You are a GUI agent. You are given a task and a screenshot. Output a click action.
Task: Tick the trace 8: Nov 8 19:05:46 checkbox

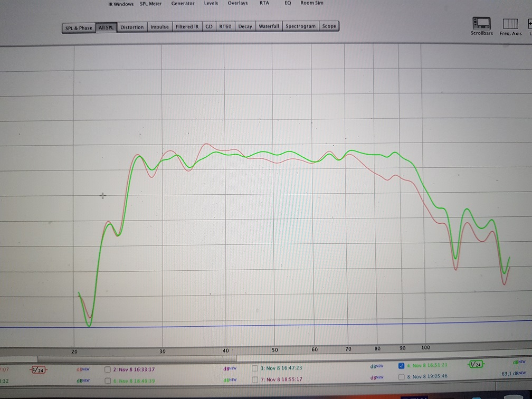point(402,377)
